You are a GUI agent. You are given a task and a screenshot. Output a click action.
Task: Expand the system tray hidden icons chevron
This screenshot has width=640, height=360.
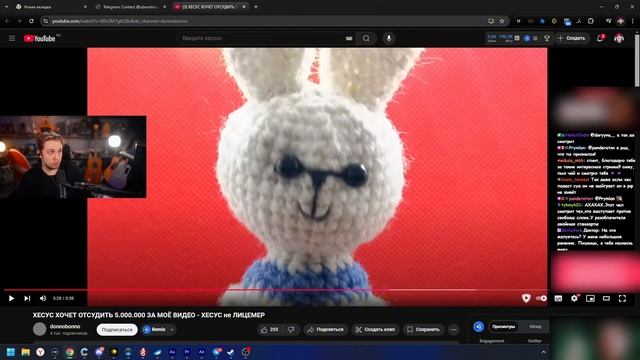543,352
